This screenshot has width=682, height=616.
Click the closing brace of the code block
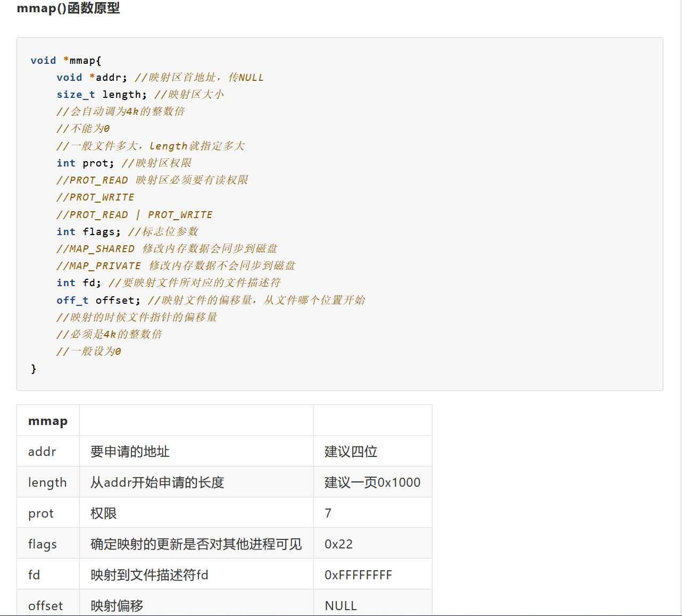[34, 368]
